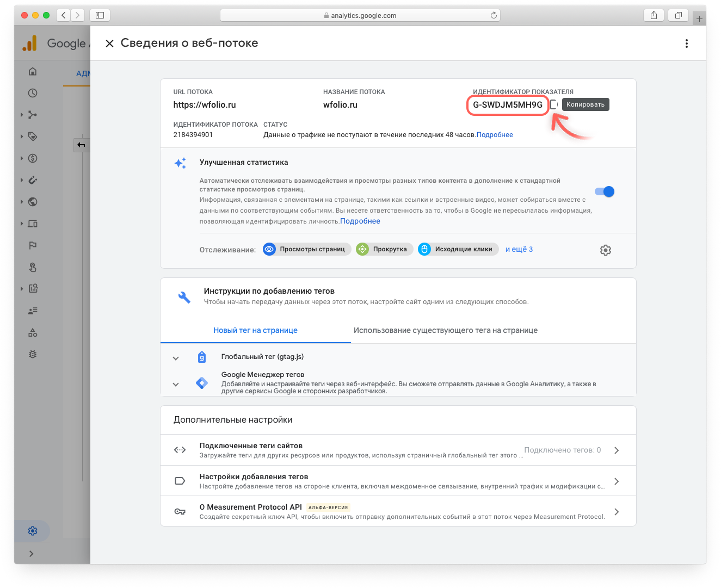Open 'Подключенные теги сайтов' row

[398, 450]
